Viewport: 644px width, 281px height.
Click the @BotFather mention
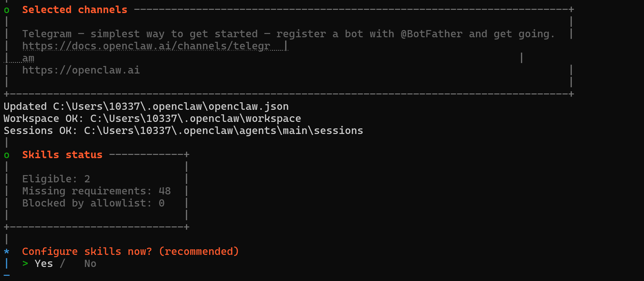coord(431,34)
